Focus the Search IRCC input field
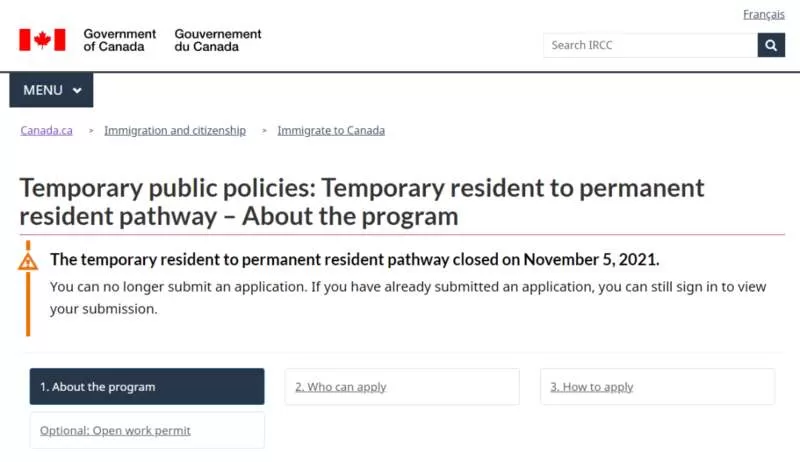This screenshot has width=800, height=462. point(651,45)
